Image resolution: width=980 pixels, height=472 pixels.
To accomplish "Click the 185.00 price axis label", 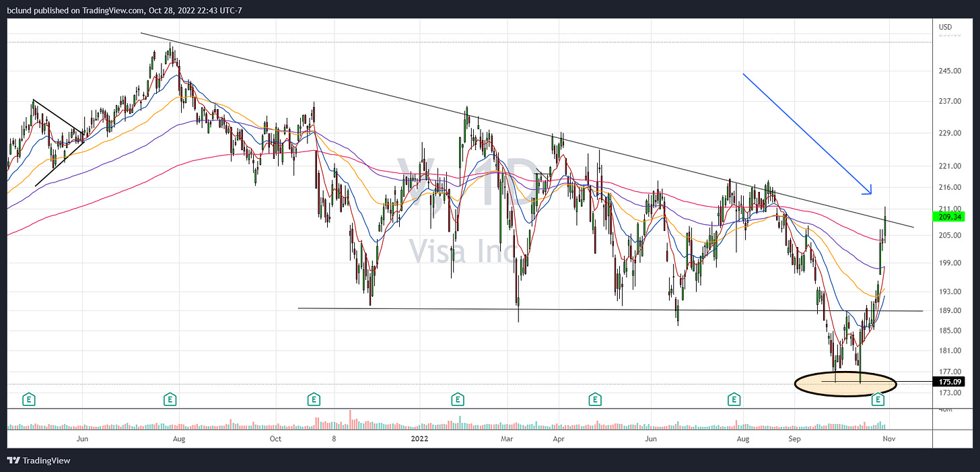I will tap(949, 330).
